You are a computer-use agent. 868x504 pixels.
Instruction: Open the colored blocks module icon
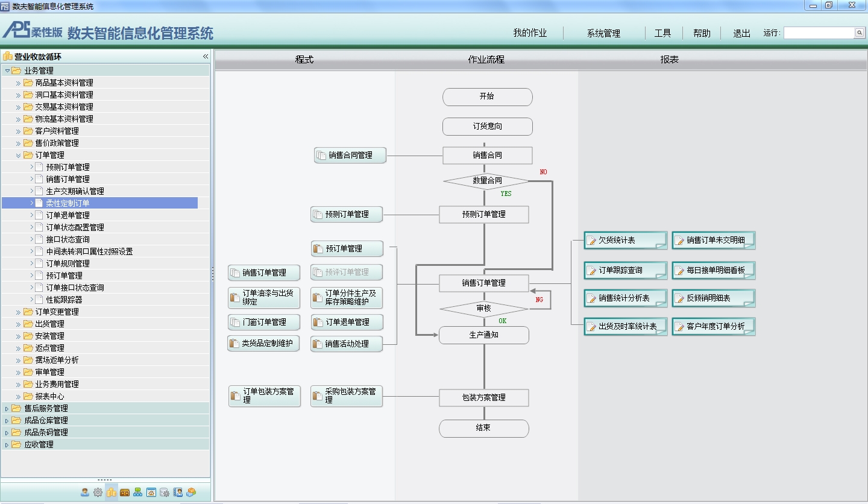pos(191,492)
